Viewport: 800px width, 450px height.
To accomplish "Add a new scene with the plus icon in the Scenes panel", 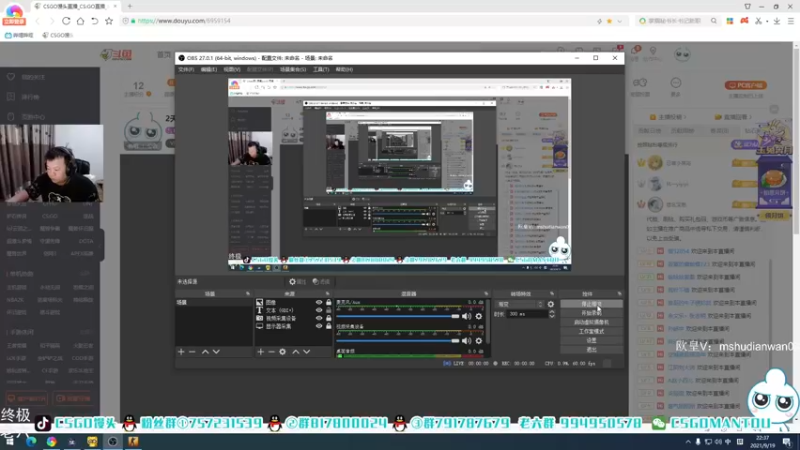I will [x=181, y=352].
